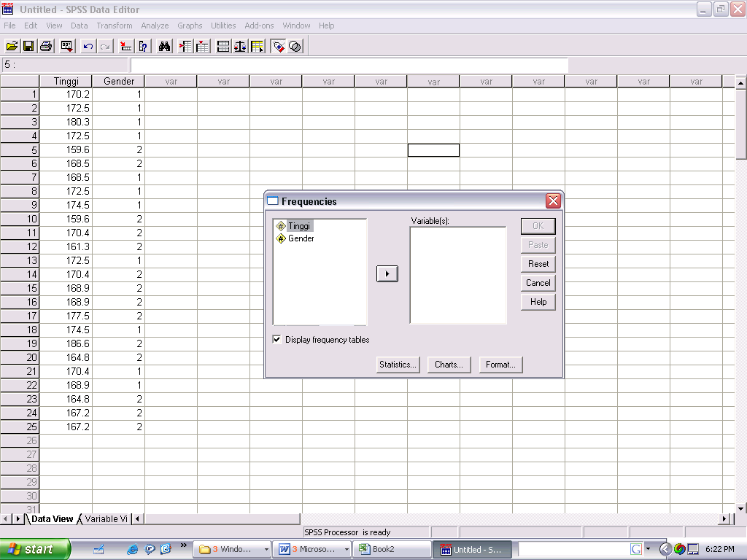Click the Variables info question-mark icon
747x560 pixels.
coord(143,46)
